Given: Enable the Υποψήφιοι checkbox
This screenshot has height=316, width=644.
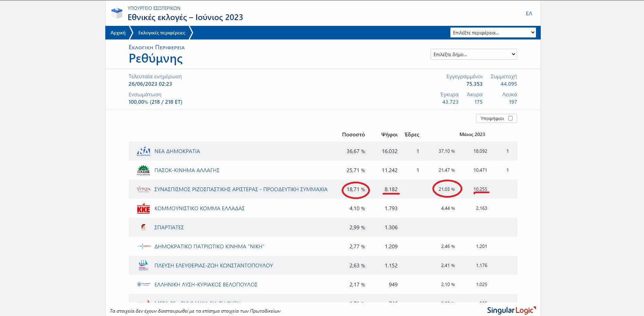Looking at the screenshot, I should point(510,118).
